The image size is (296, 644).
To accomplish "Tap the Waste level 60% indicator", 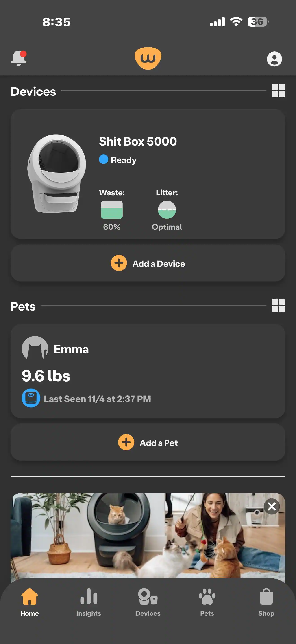I will [x=112, y=210].
